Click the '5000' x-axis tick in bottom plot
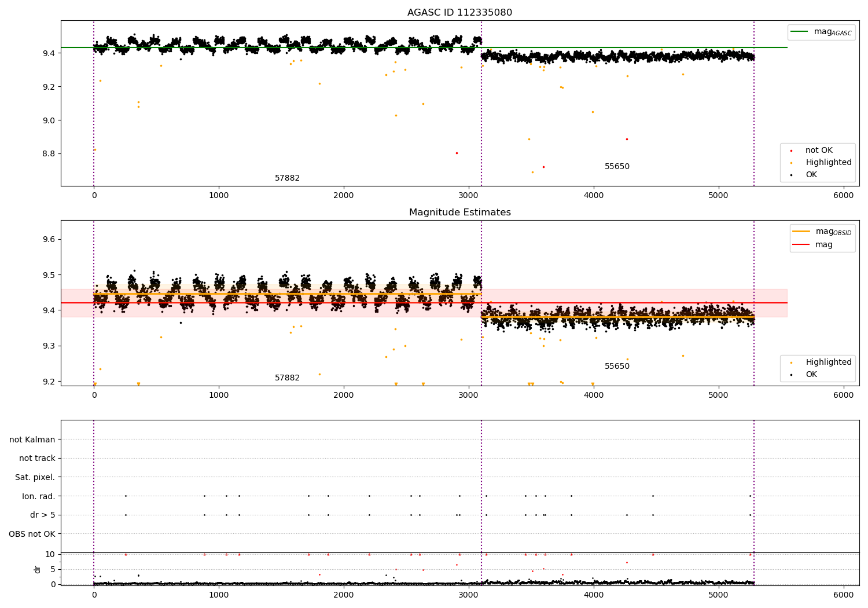868x608 pixels. 719,595
